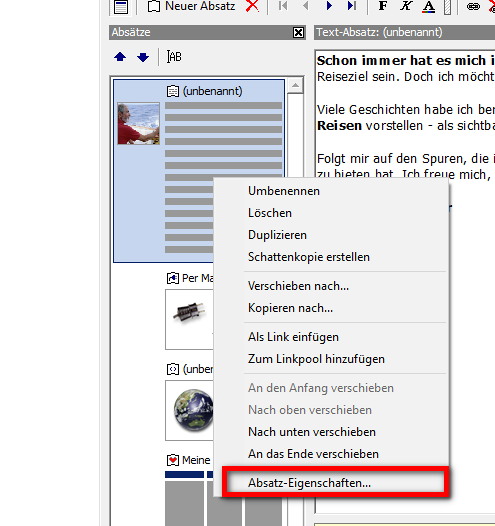Image resolution: width=495 pixels, height=526 pixels.
Task: Click scrollbar up arrow in paragraph list
Action: coord(295,85)
